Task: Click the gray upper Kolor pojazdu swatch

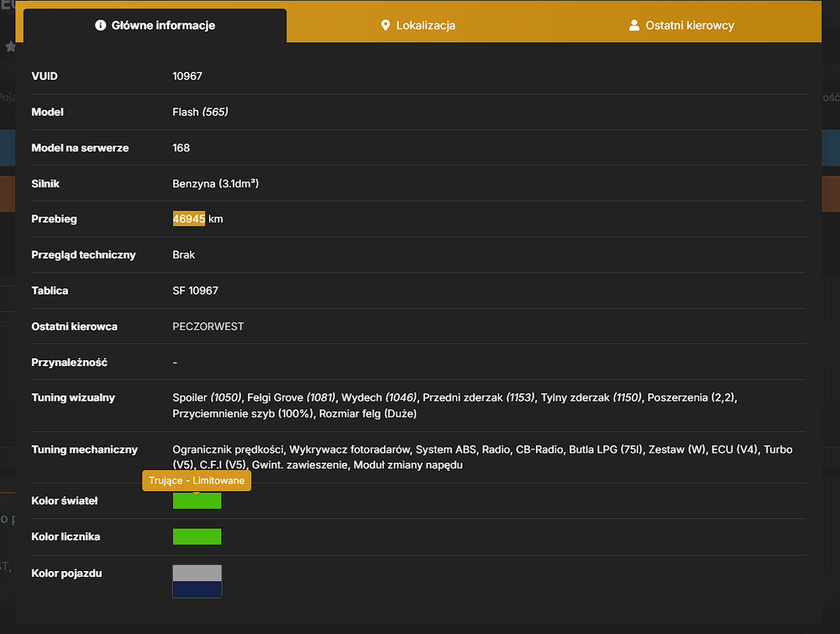Action: (197, 573)
